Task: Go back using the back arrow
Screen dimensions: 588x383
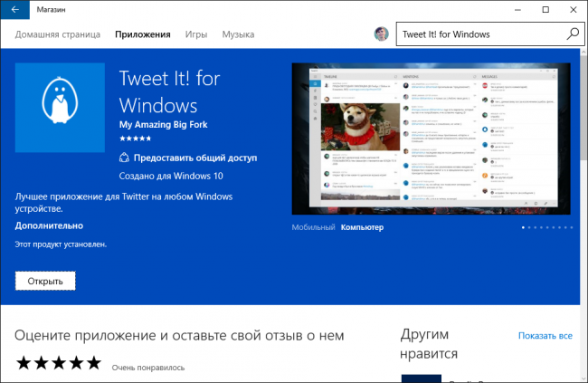Action: pos(15,10)
